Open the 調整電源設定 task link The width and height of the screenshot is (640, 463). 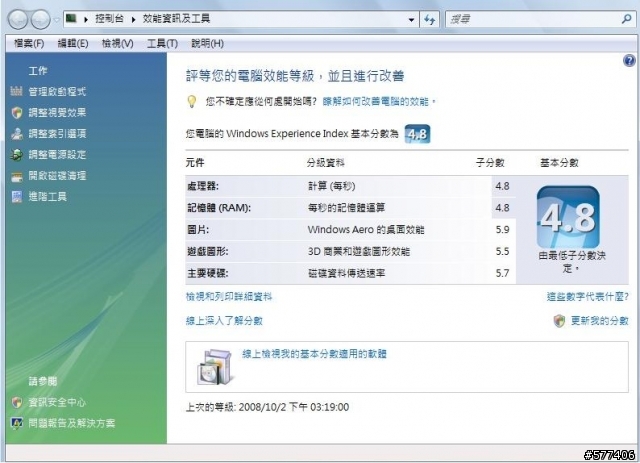point(57,155)
